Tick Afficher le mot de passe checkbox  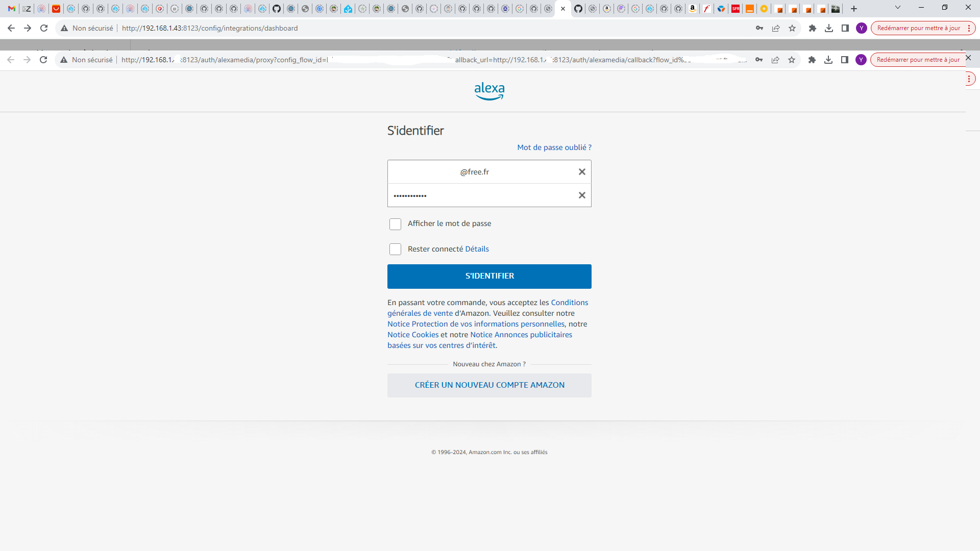395,224
